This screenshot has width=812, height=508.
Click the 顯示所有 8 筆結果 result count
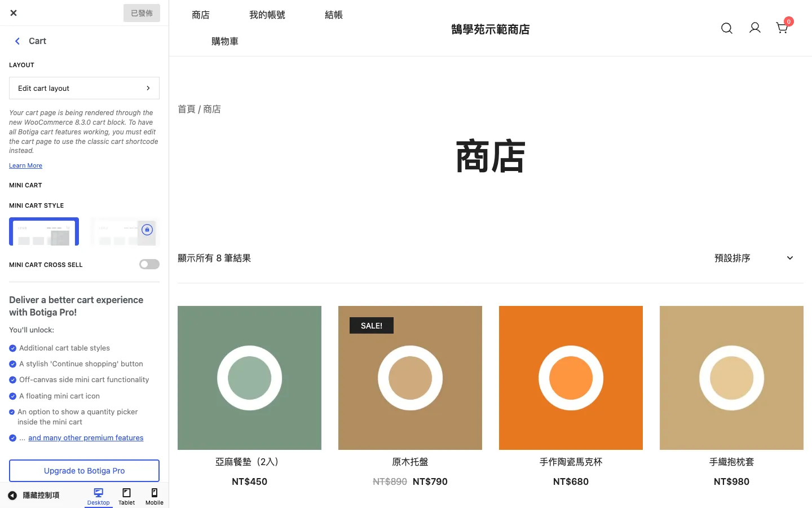point(214,258)
